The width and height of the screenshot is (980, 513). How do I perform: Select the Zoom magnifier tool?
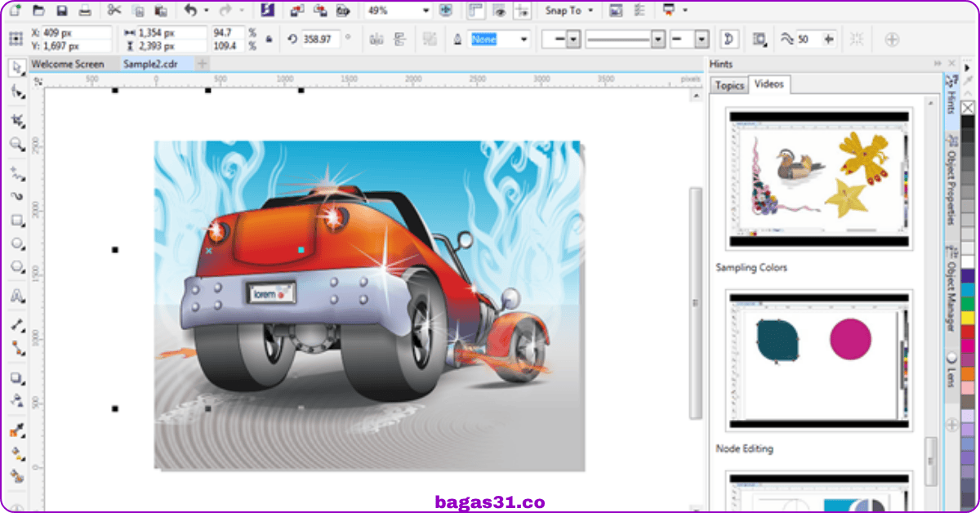click(16, 145)
